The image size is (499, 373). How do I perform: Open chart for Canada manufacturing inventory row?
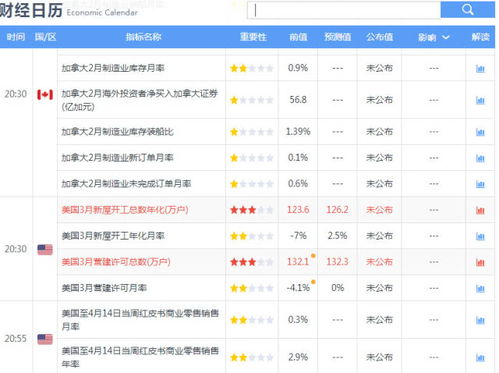(480, 69)
